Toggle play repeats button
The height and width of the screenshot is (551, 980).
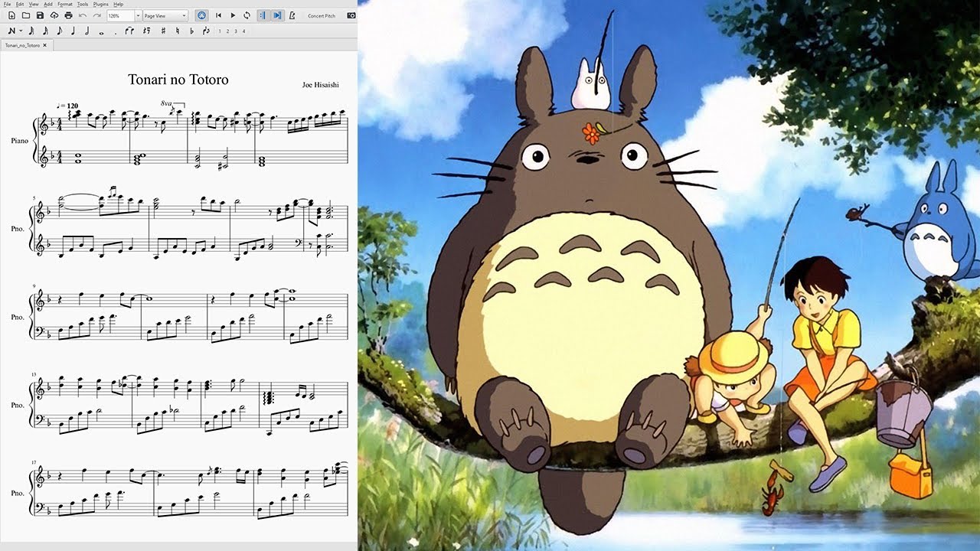click(x=263, y=15)
